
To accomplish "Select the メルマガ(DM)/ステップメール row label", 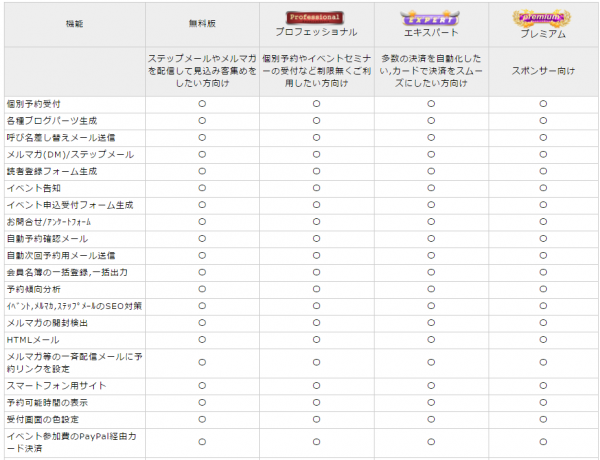I will [70, 155].
